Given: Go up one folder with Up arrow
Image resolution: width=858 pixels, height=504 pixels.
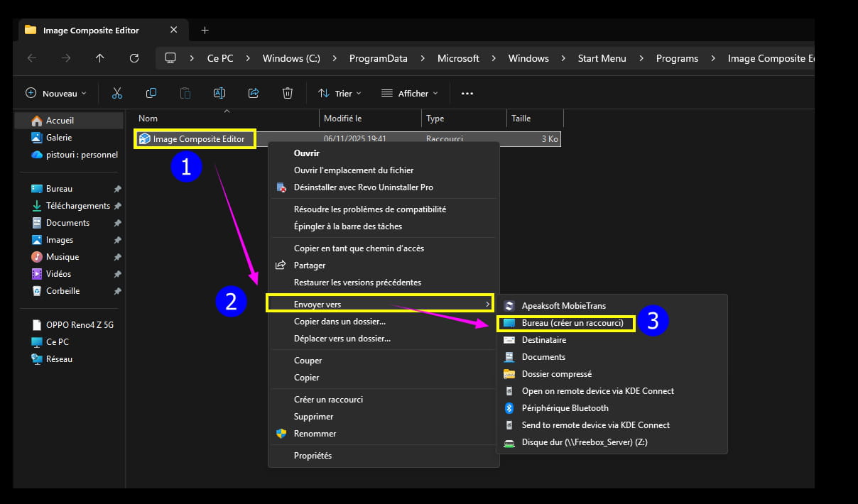Looking at the screenshot, I should pyautogui.click(x=99, y=58).
